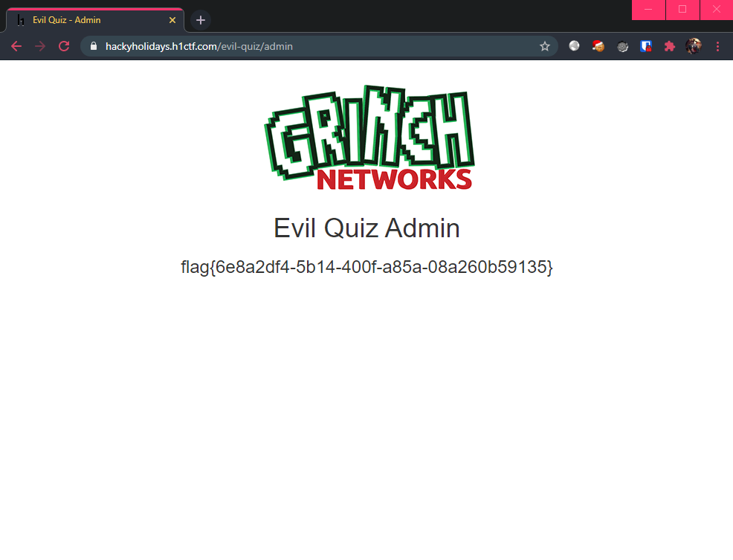The image size is (733, 560).
Task: Click the Grinch Networks logo
Action: point(369,138)
